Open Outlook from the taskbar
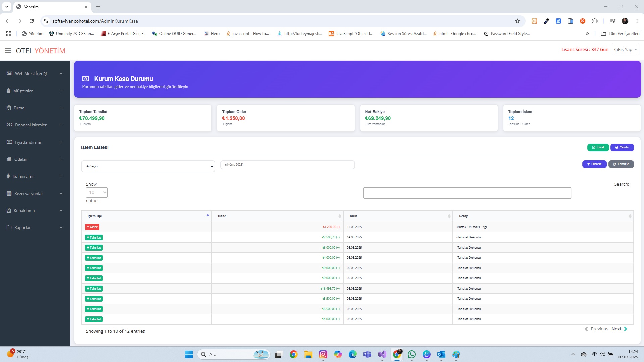This screenshot has height=362, width=644. click(x=441, y=354)
